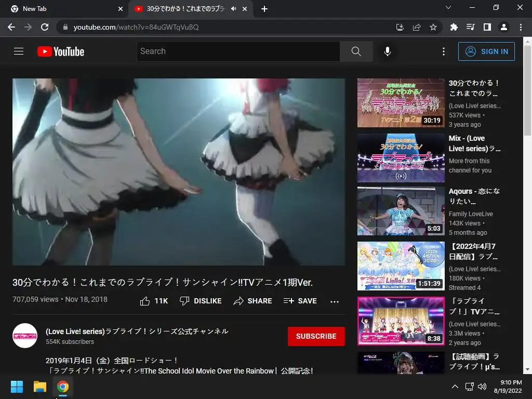532x399 pixels.
Task: Open the SHARE dialog
Action: (x=253, y=301)
